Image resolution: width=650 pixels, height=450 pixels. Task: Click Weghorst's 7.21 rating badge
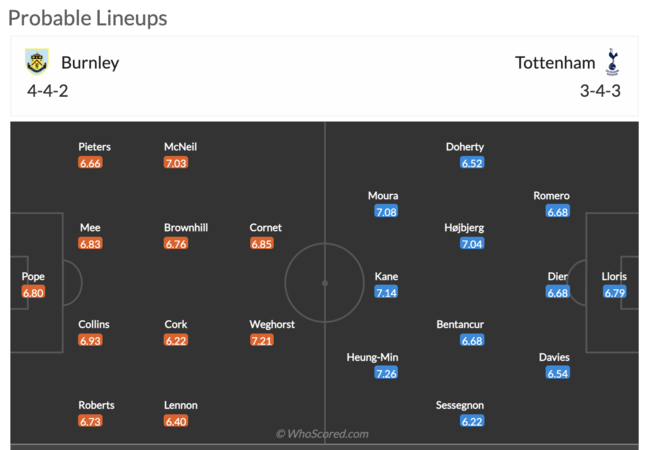262,341
